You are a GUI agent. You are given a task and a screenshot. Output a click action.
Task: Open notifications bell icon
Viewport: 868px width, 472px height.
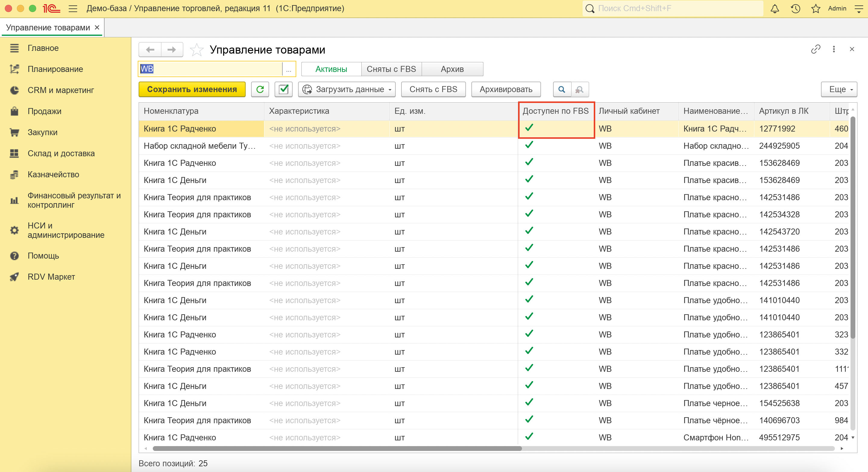775,8
